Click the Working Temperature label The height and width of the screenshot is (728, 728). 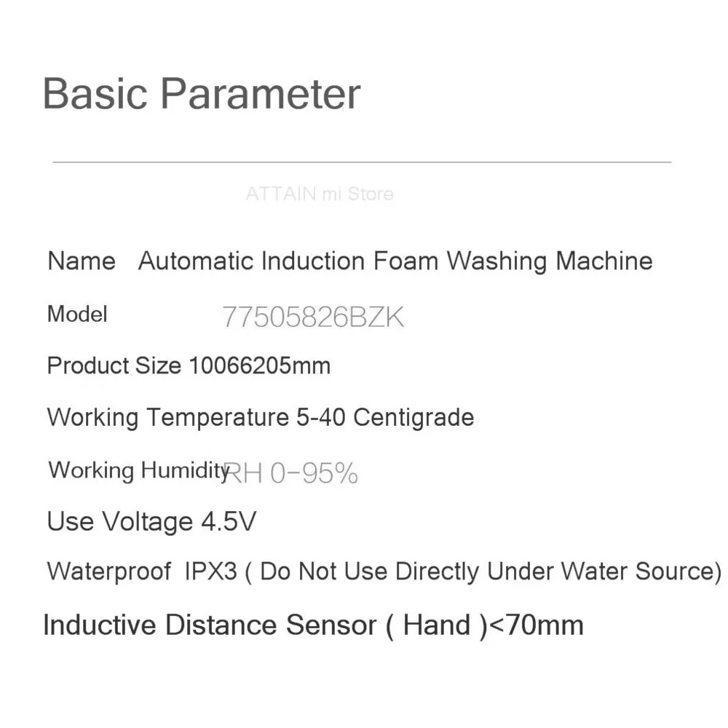click(167, 417)
